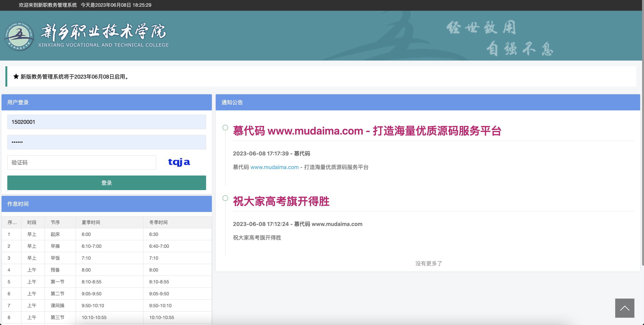The width and height of the screenshot is (644, 325).
Task: Click winter time 6:40-7:00 cell
Action: (177, 246)
